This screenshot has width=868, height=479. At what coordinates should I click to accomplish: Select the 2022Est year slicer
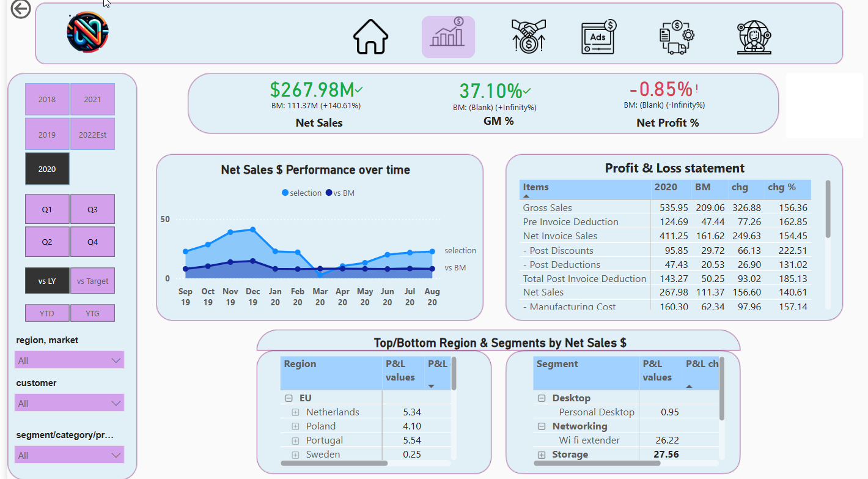click(93, 135)
